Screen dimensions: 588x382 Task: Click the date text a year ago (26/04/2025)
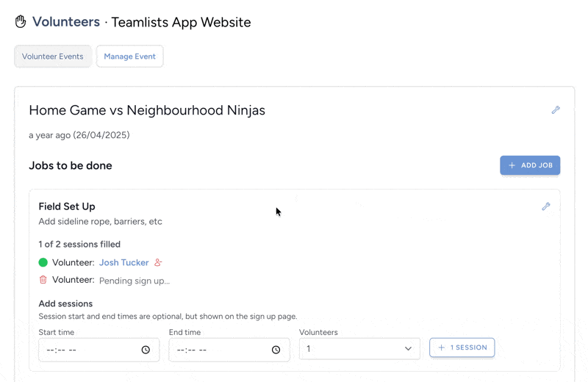coord(79,135)
